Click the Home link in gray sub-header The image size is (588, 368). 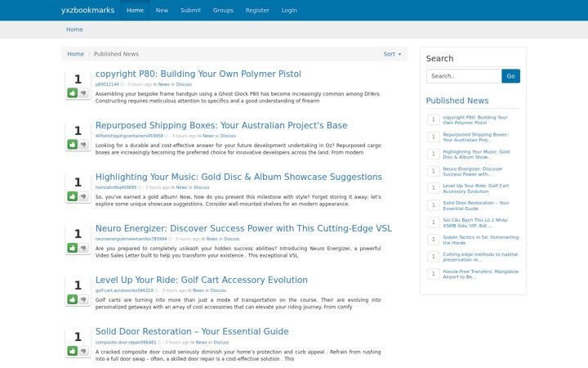coord(74,29)
